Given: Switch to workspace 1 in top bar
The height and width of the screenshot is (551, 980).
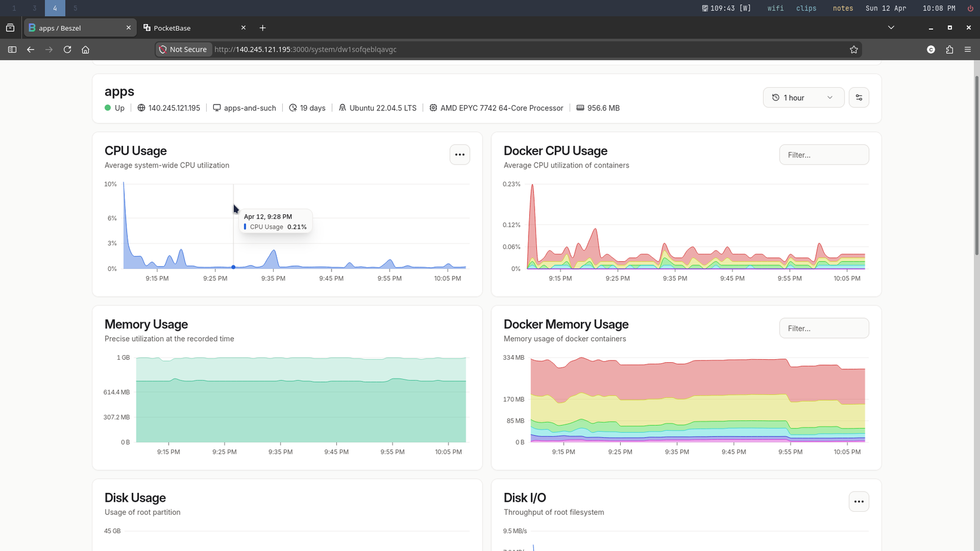Looking at the screenshot, I should point(14,8).
